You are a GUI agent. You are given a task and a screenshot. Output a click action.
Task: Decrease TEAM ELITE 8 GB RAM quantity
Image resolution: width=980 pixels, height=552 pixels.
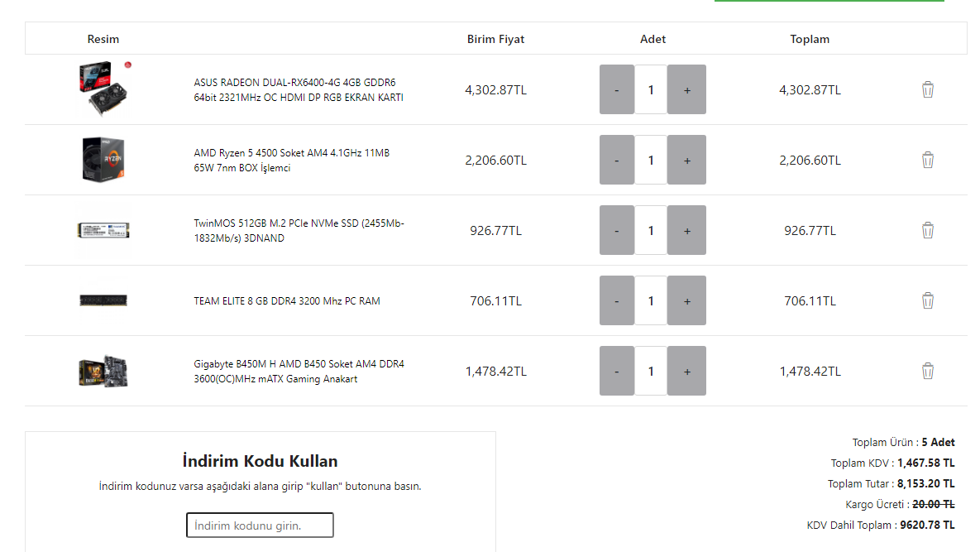(x=617, y=300)
